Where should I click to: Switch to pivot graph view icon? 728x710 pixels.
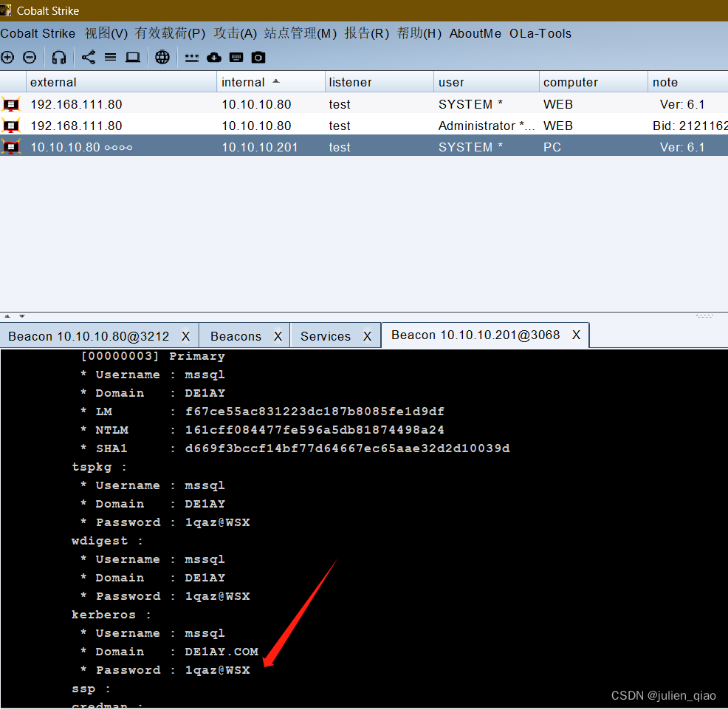pos(88,58)
